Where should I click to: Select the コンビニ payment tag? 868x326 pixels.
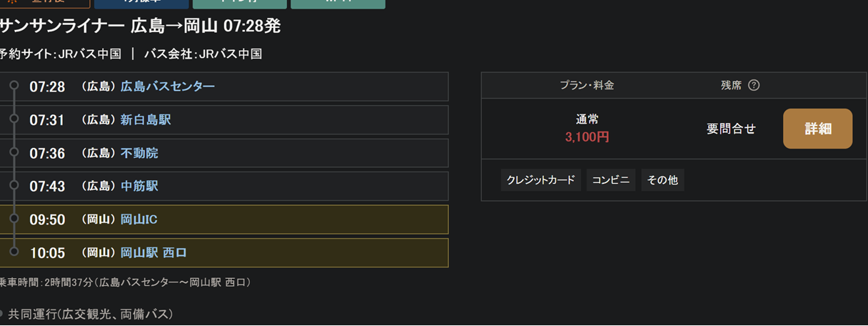[610, 180]
